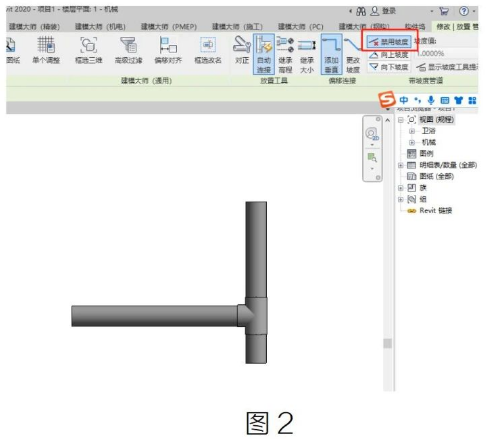Image resolution: width=487 pixels, height=446 pixels.
Task: Select 向上坡度 slope option
Action: tap(389, 54)
